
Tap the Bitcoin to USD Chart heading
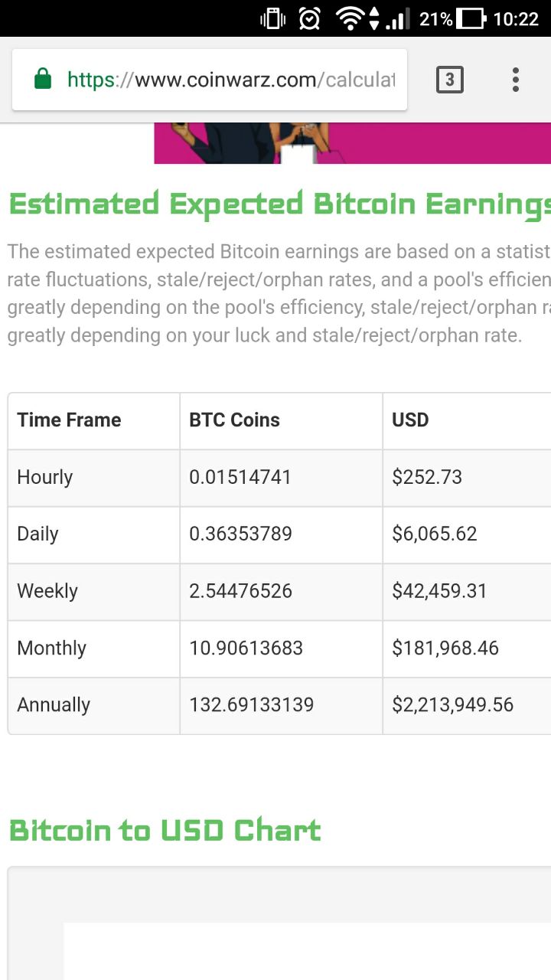coord(165,831)
